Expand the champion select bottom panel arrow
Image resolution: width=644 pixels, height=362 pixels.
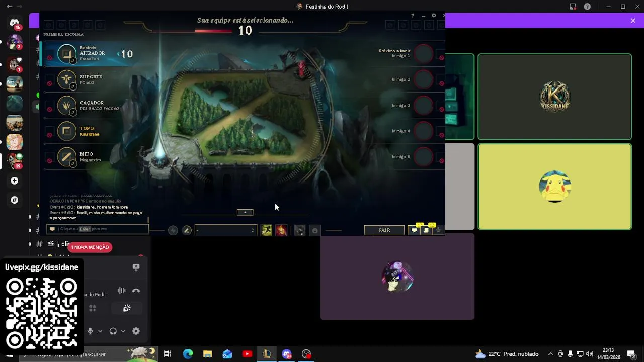(x=245, y=212)
